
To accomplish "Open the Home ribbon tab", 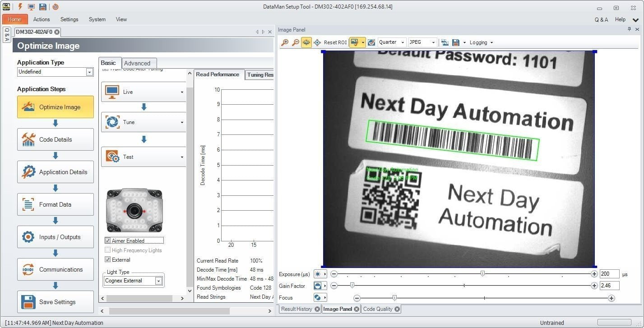I will point(15,19).
